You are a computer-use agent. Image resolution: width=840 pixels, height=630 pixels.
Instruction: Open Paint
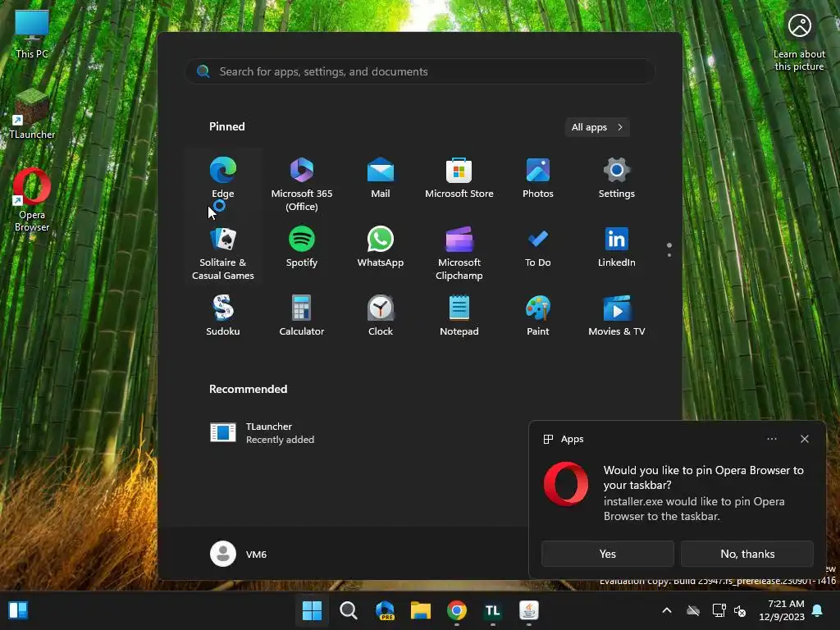(x=538, y=316)
